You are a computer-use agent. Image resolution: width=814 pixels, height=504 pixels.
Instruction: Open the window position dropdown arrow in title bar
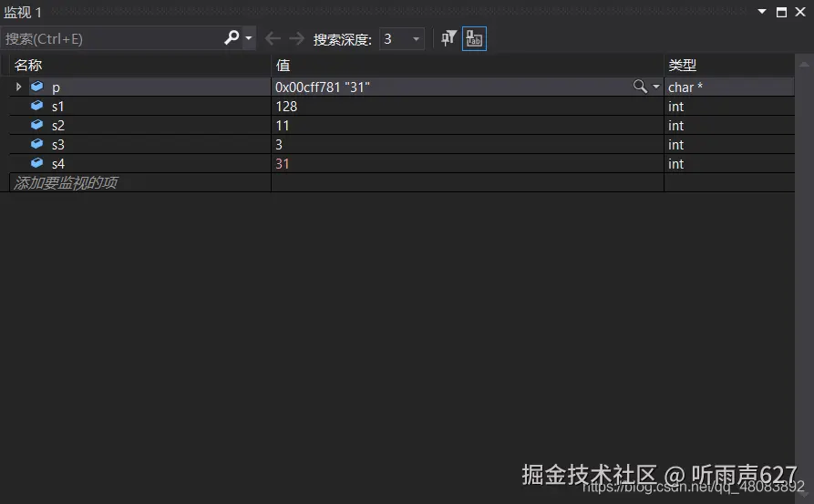(x=761, y=12)
